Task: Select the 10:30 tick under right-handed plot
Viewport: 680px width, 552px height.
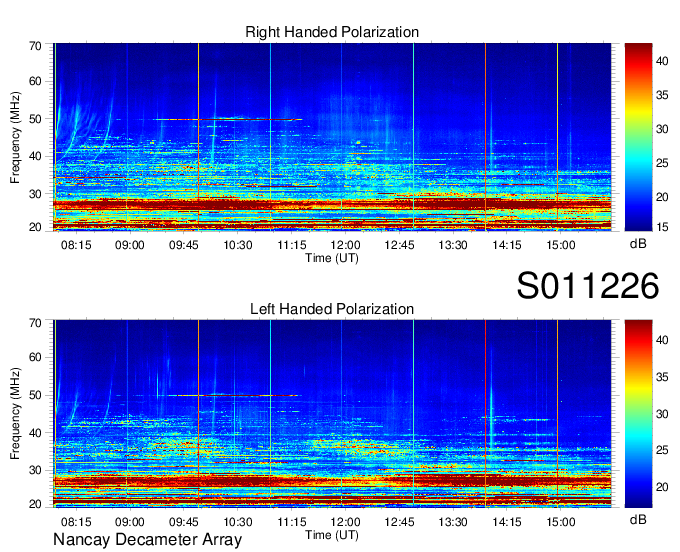Action: pyautogui.click(x=238, y=245)
